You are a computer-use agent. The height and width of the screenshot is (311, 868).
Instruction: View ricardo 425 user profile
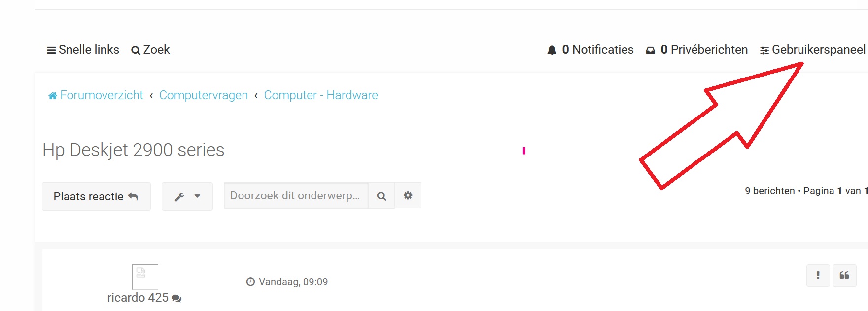138,298
